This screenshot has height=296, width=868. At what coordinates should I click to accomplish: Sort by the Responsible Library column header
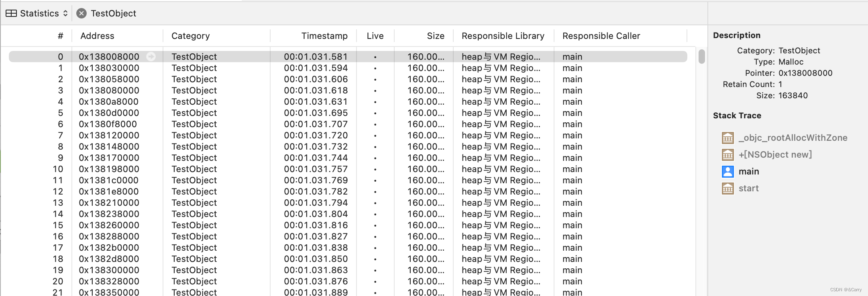coord(503,36)
